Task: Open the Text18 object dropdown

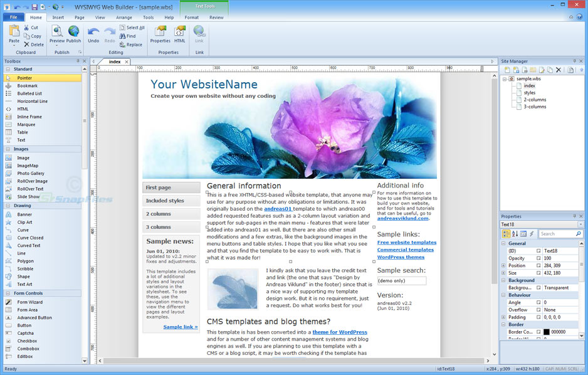Action: 580,224
